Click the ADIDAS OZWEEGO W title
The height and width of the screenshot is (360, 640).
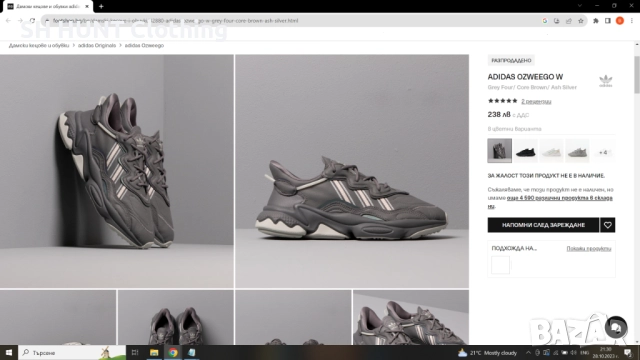525,77
